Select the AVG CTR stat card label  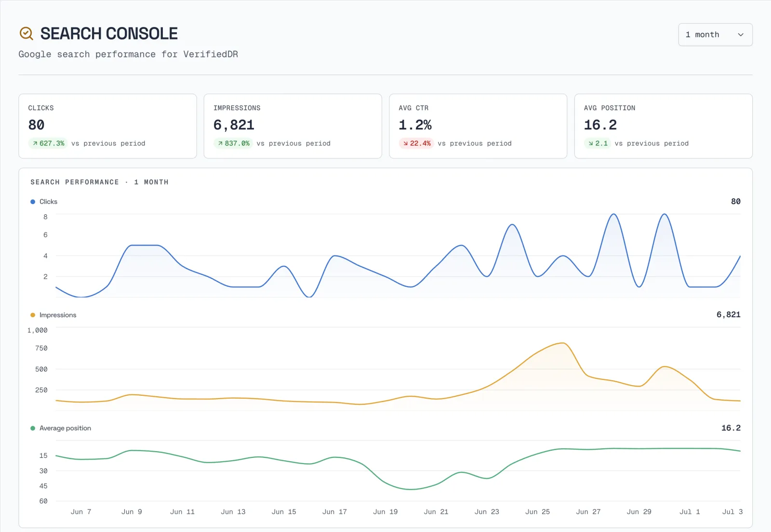pyautogui.click(x=413, y=108)
